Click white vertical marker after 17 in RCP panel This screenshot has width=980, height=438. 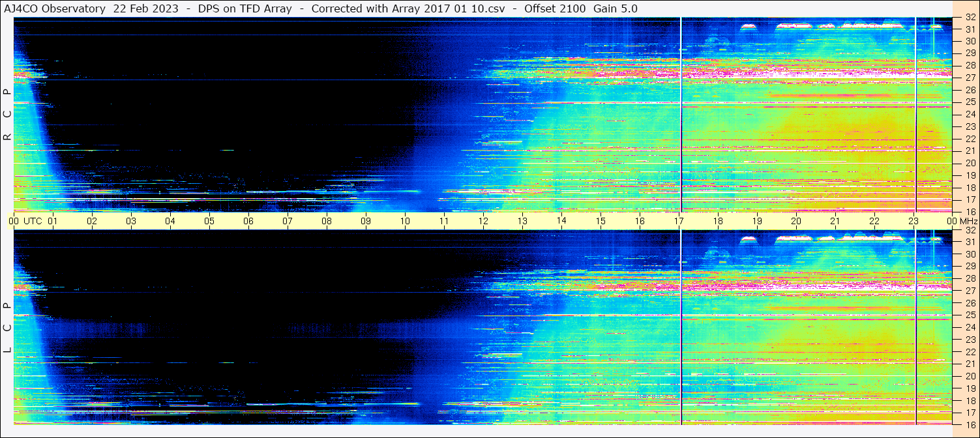click(681, 114)
